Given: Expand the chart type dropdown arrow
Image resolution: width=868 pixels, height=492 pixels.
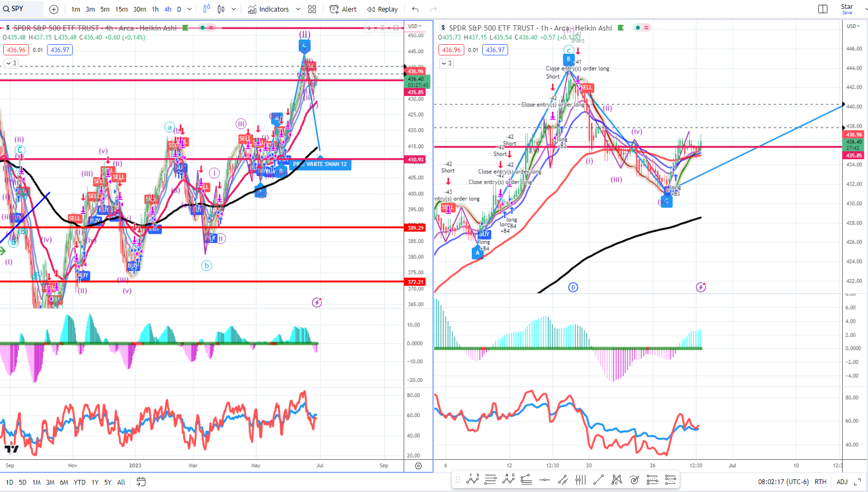Looking at the screenshot, I should (x=234, y=9).
